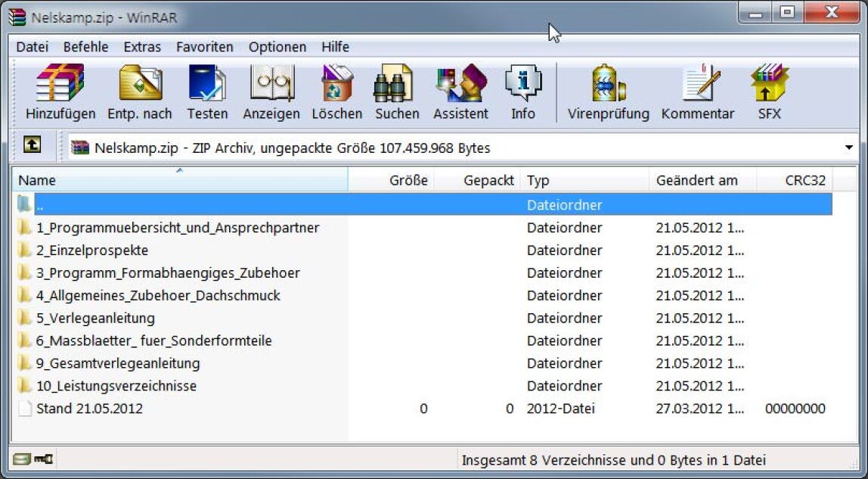Click folder icon of 5_Verlegeanleitung
Image resolution: width=868 pixels, height=479 pixels.
23,318
